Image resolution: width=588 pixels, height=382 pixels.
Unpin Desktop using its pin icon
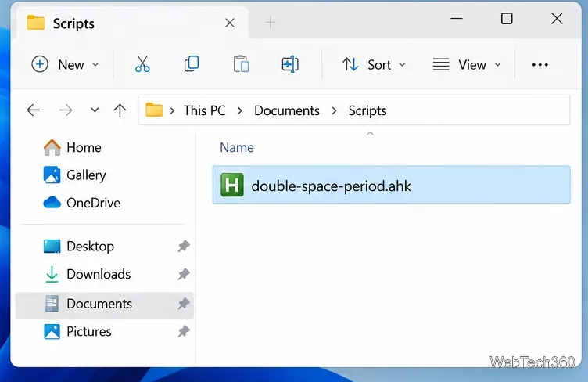coord(184,247)
